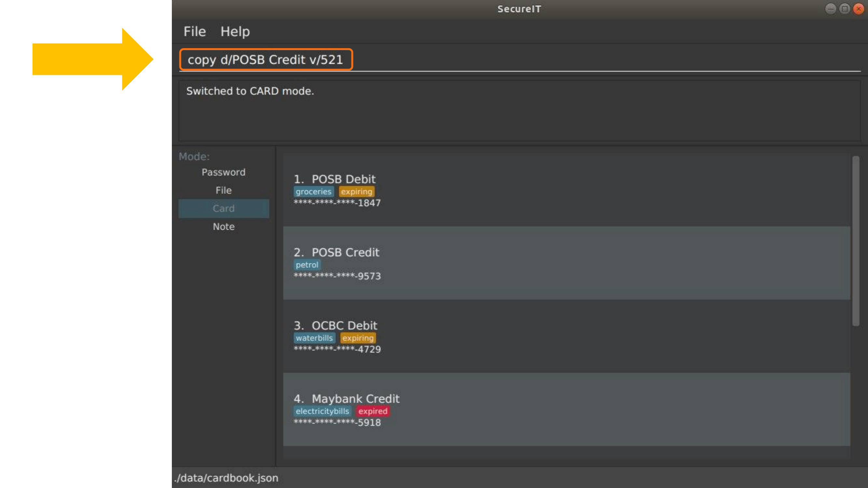Close the SecureIT window
Image resolution: width=868 pixels, height=488 pixels.
click(x=859, y=9)
